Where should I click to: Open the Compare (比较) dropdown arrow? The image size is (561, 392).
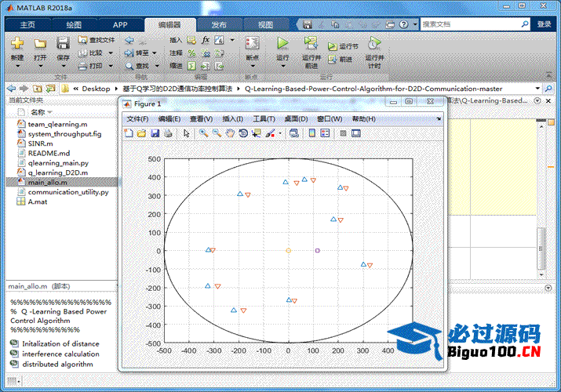click(111, 53)
